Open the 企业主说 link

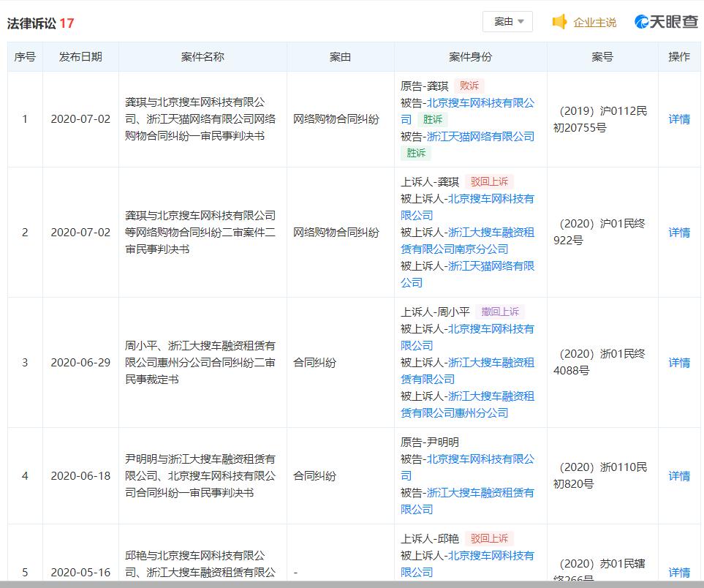594,23
